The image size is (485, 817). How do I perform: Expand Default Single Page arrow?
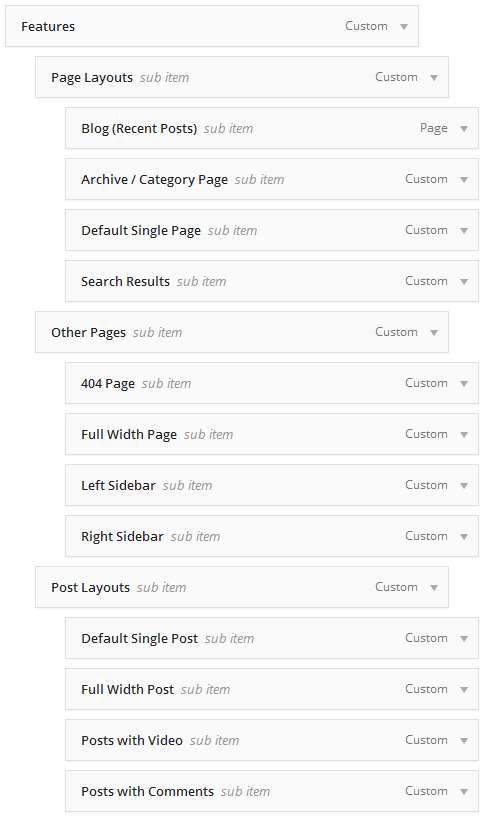[x=464, y=231]
